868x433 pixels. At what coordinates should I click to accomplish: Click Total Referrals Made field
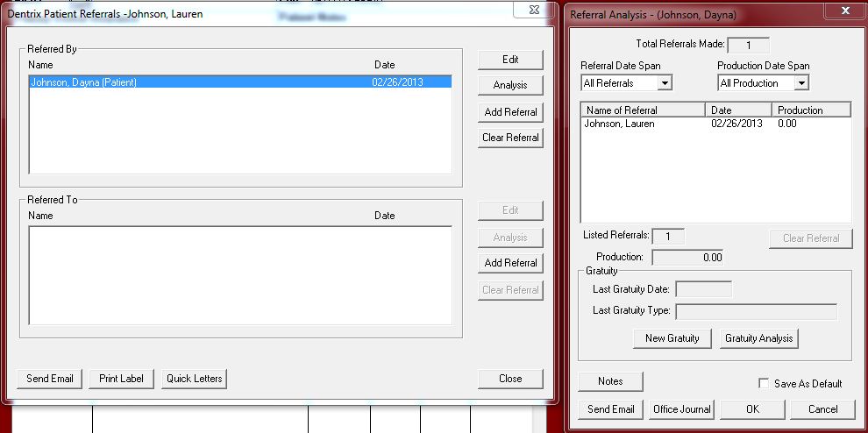[x=748, y=45]
